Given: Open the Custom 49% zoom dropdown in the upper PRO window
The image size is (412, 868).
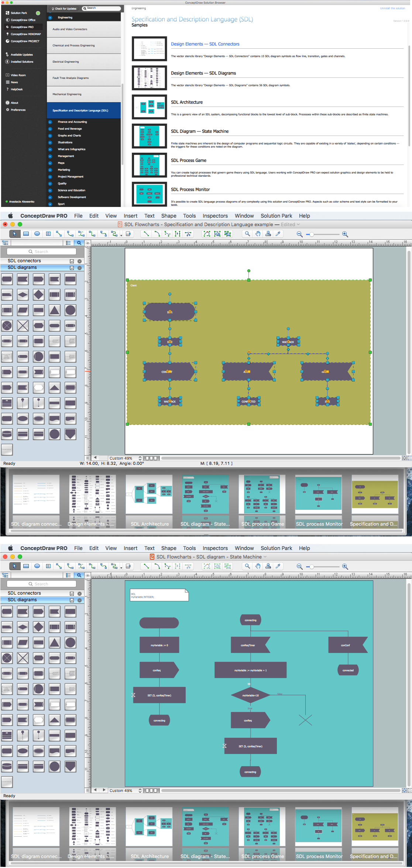Looking at the screenshot, I should [126, 458].
